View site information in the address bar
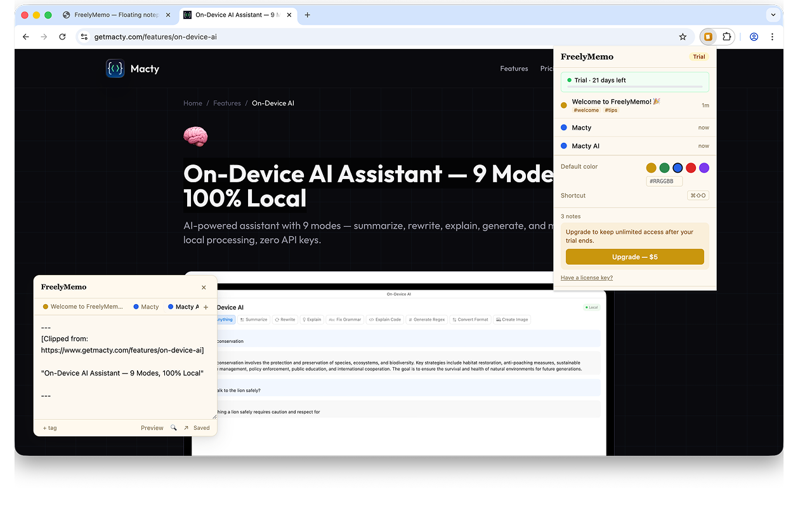The image size is (812, 508). [x=84, y=37]
